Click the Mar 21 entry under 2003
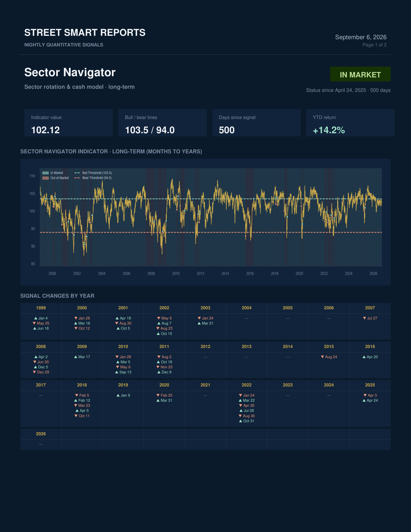The image size is (411, 532). click(205, 323)
